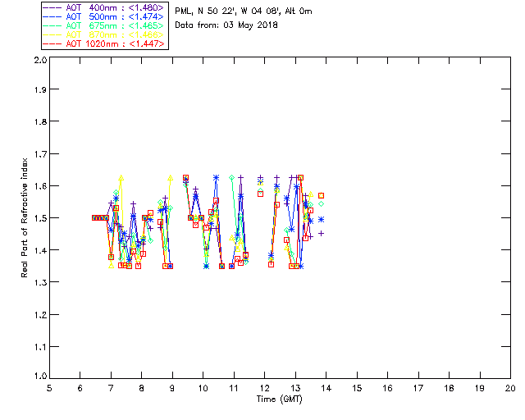The width and height of the screenshot is (525, 420).
Task: Click the 2.0 tick label on y-axis
Action: coord(39,61)
